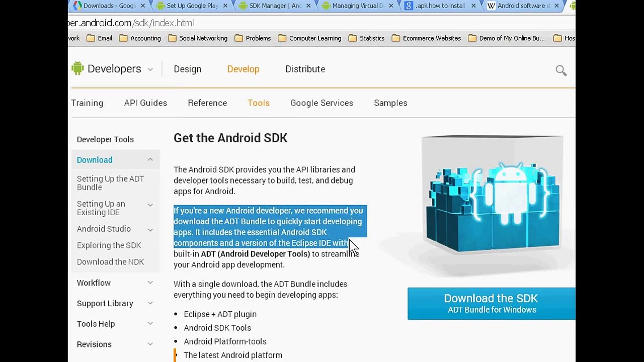Open Setting Up an Existing IDE
This screenshot has height=362, width=644.
point(101,208)
